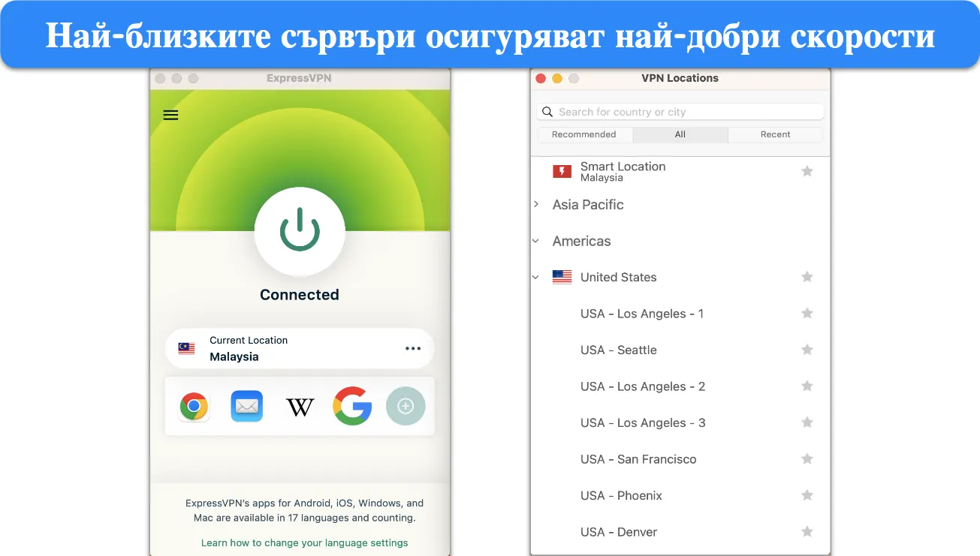Expand the Asia Pacific region
The width and height of the screenshot is (980, 556).
coord(536,204)
